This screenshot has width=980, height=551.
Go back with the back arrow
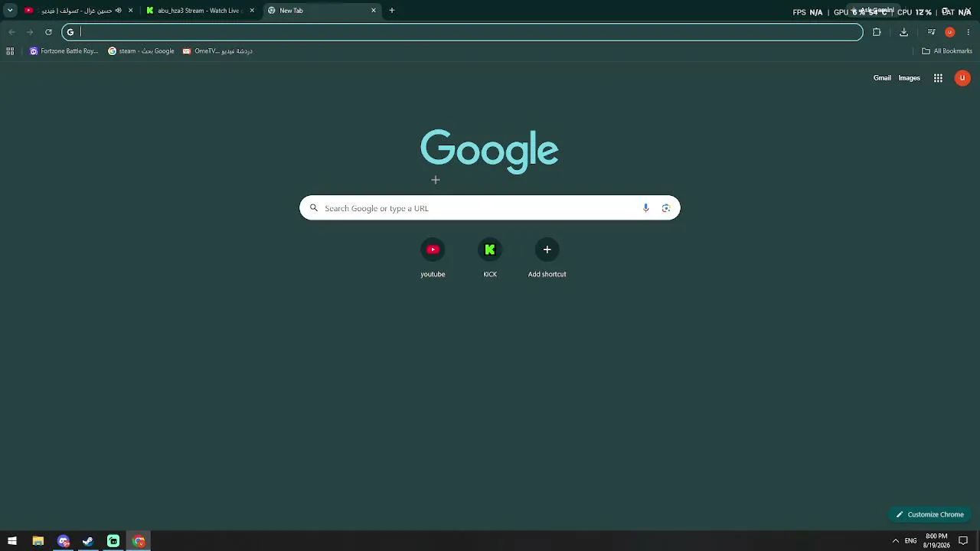[x=11, y=32]
